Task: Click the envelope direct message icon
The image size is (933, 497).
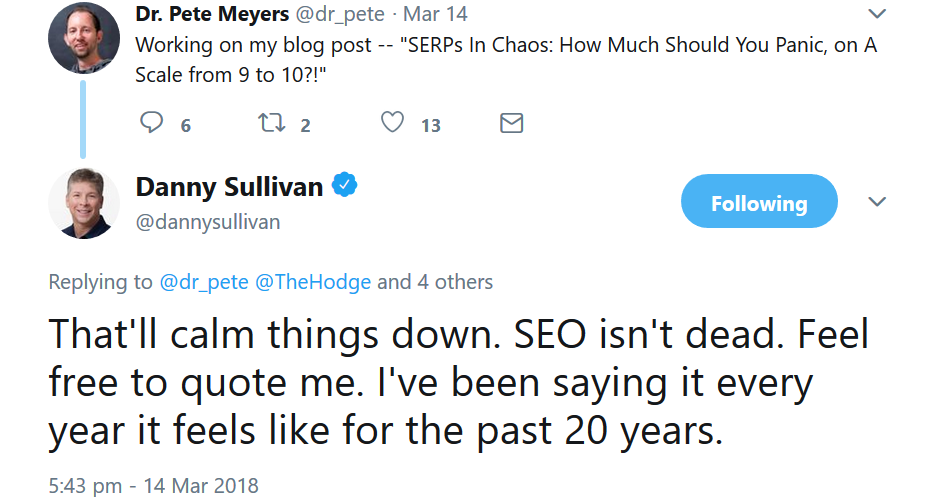Action: [x=511, y=123]
